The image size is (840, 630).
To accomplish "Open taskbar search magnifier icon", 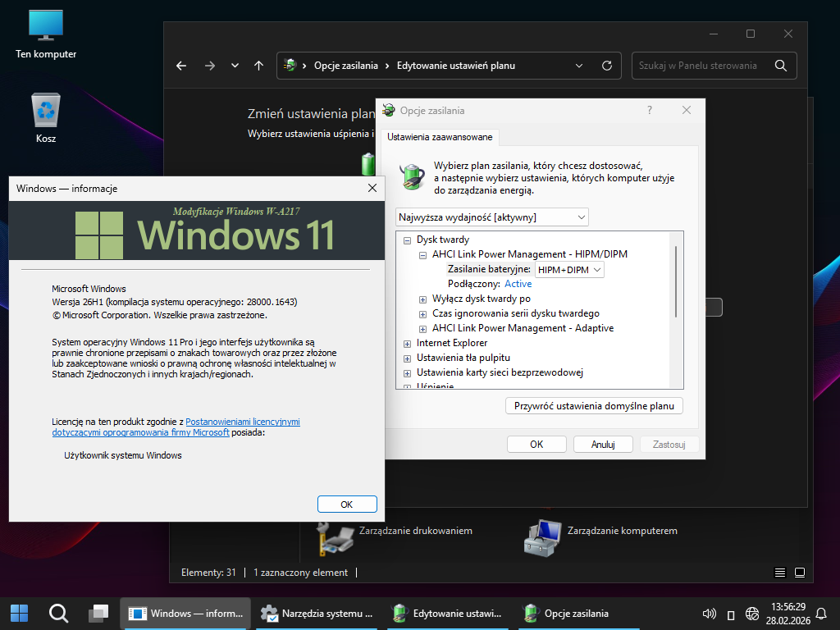I will (58, 613).
